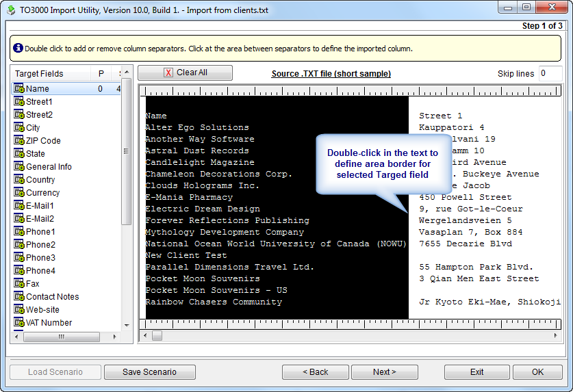The width and height of the screenshot is (573, 392).
Task: Click the Web-site field icon
Action: pos(19,309)
